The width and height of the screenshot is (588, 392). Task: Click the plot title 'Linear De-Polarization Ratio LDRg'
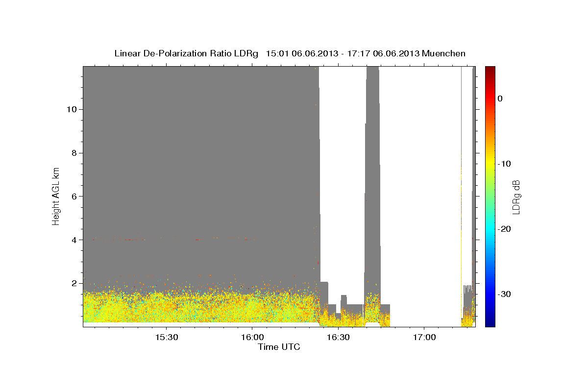186,53
